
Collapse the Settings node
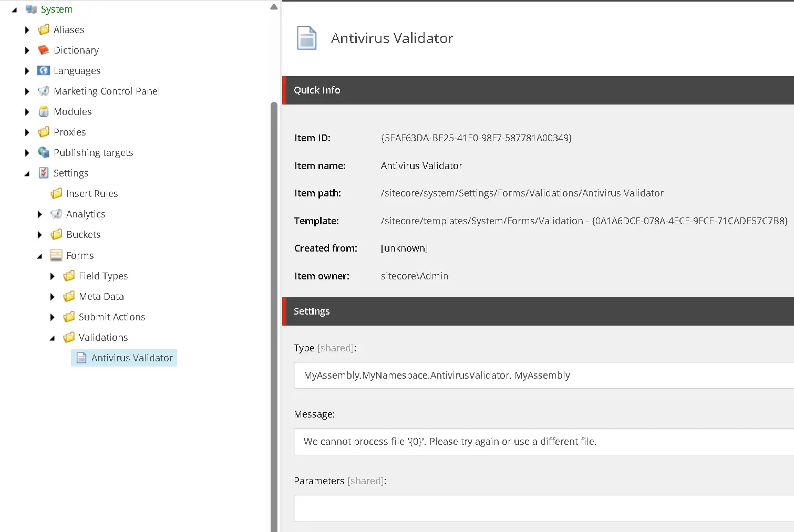coord(27,174)
